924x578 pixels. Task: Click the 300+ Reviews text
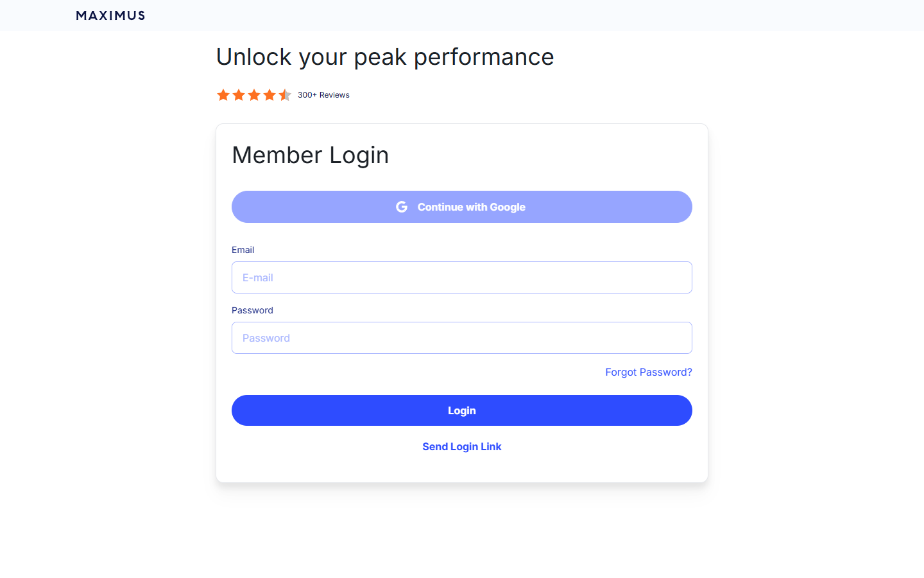click(x=323, y=95)
